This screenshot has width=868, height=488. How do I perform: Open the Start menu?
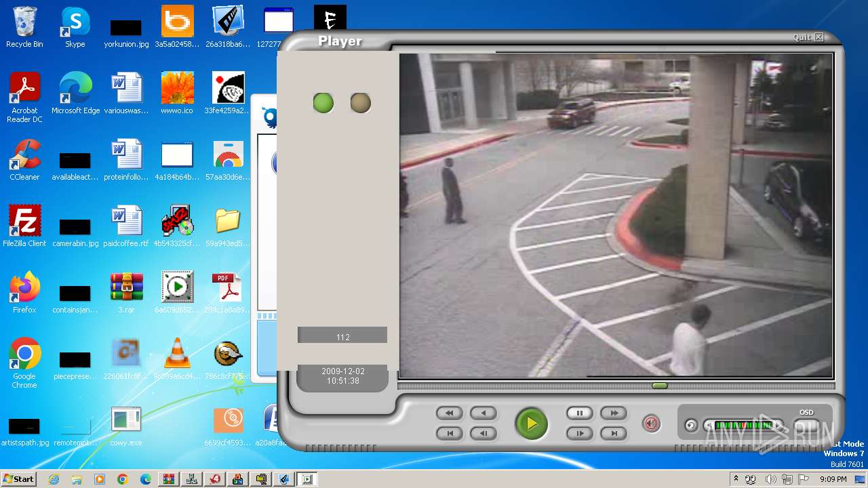pyautogui.click(x=18, y=479)
